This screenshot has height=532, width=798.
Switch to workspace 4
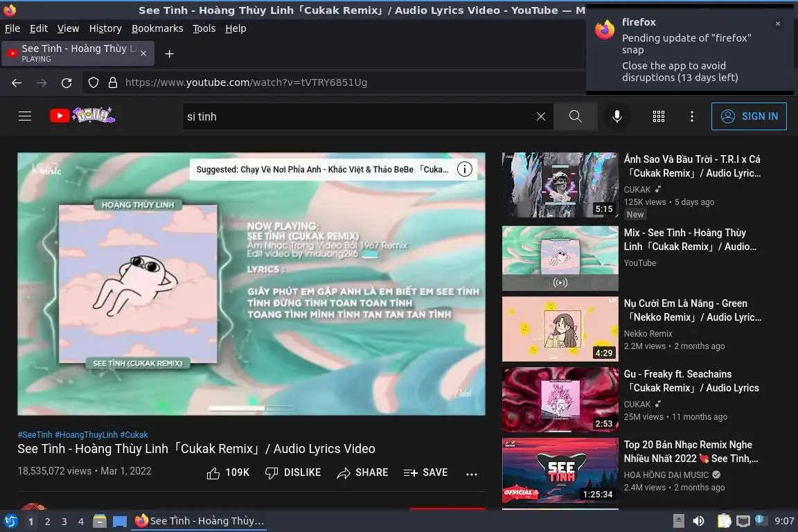(80, 522)
